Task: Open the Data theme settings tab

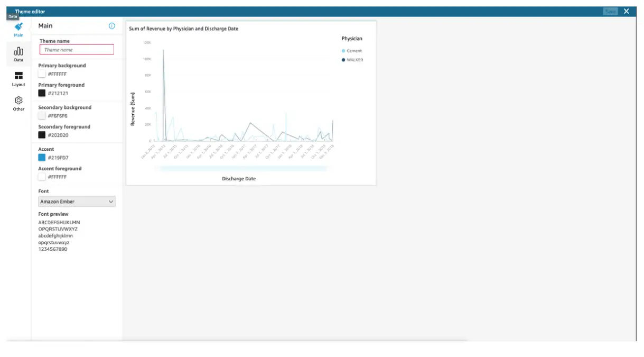Action: [18, 54]
